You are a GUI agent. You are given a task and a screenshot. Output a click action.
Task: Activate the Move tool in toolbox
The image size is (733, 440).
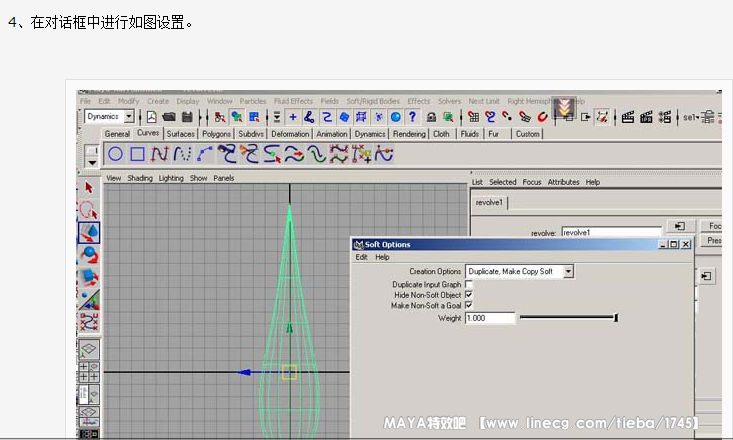point(89,232)
